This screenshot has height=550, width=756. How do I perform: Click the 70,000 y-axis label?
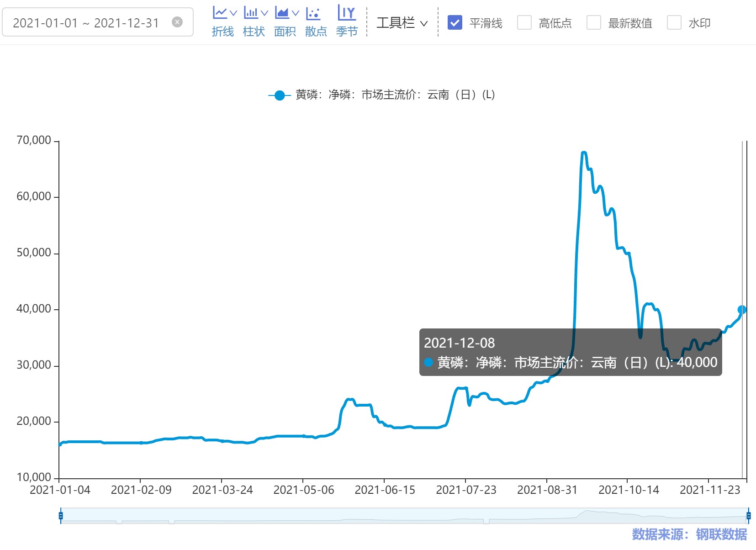34,140
